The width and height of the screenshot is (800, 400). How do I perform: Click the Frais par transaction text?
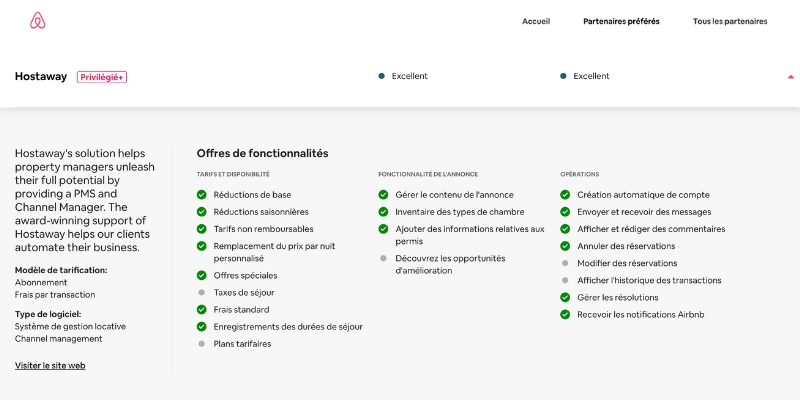[55, 295]
